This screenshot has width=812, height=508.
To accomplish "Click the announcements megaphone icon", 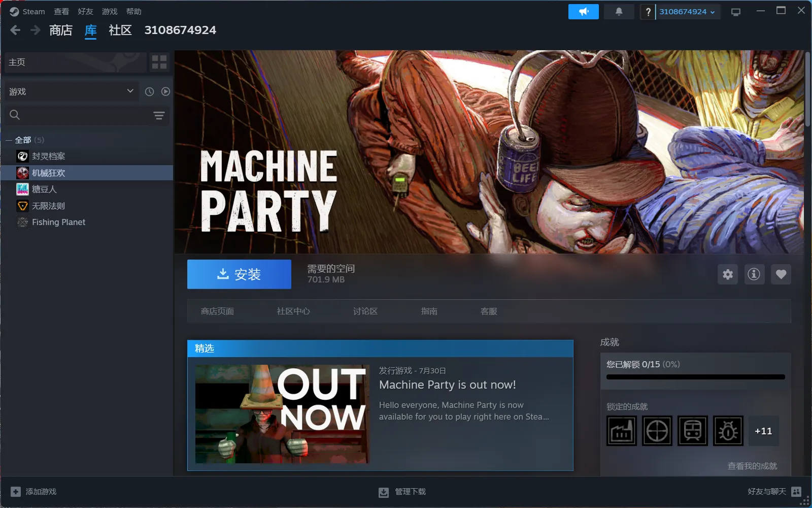I will click(583, 12).
